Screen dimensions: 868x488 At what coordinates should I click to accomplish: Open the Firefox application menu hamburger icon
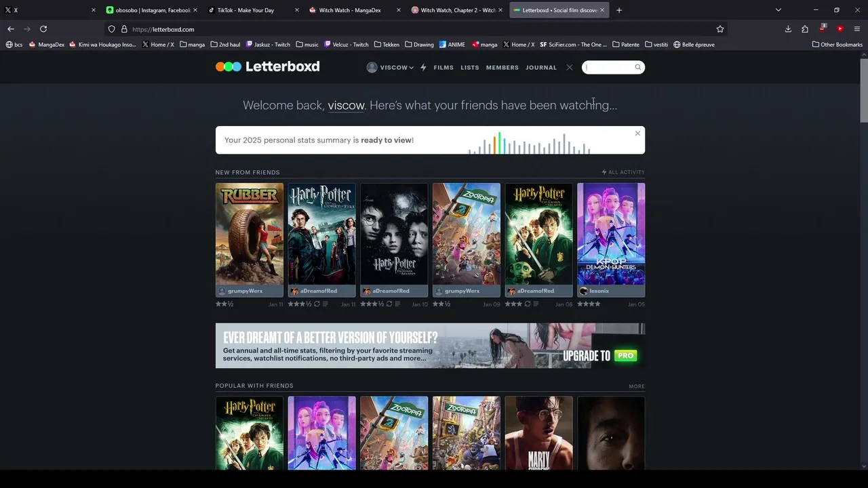(x=857, y=29)
